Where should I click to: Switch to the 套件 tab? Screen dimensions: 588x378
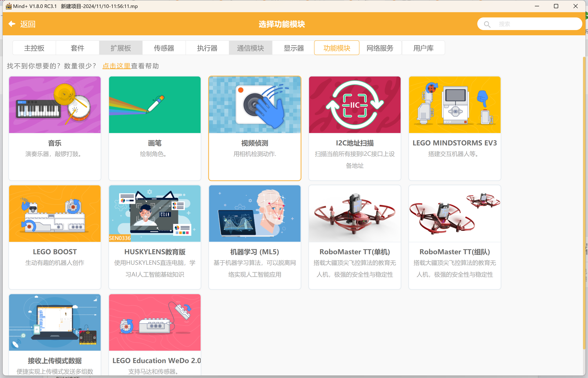(78, 48)
